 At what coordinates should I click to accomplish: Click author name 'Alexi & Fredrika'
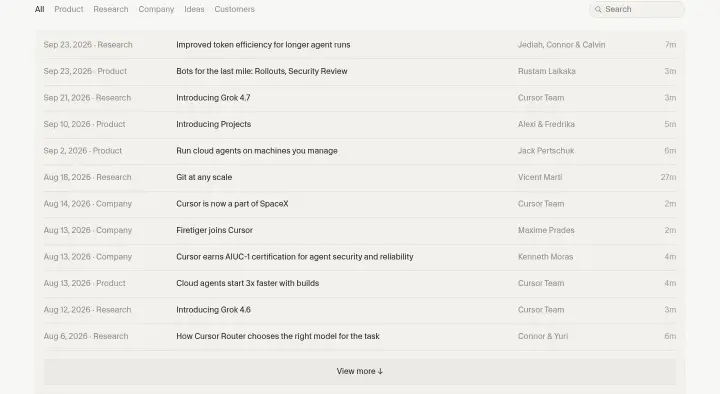(546, 124)
